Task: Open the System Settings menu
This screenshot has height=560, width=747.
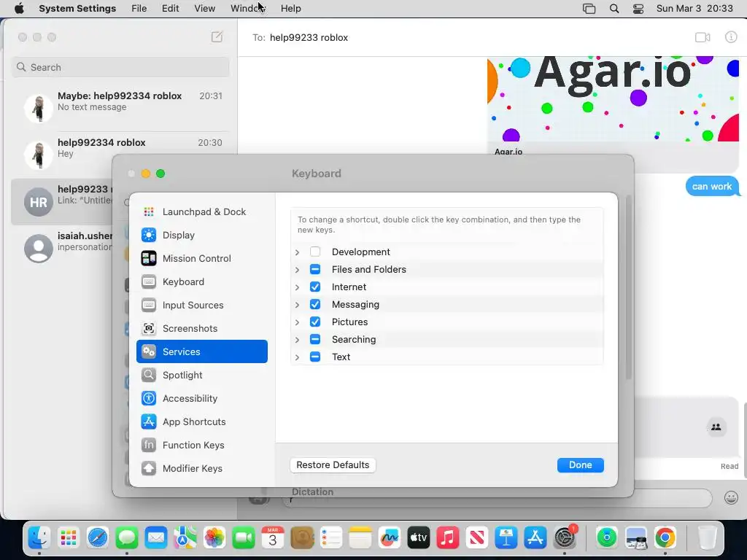Action: click(77, 9)
